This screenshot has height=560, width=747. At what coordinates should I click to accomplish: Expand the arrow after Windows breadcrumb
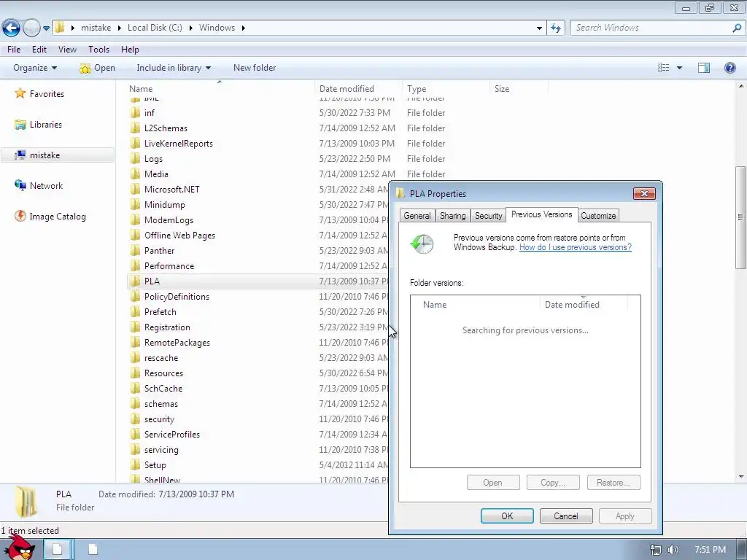click(x=244, y=28)
